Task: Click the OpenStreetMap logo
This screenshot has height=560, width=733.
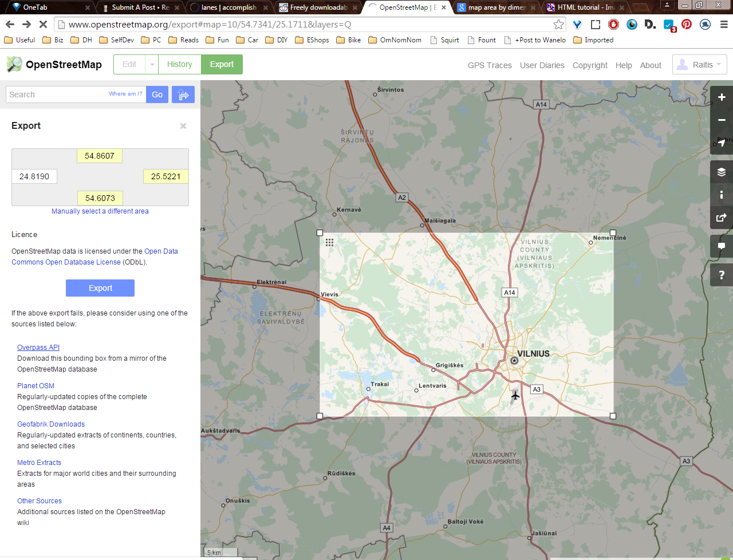Action: point(53,64)
